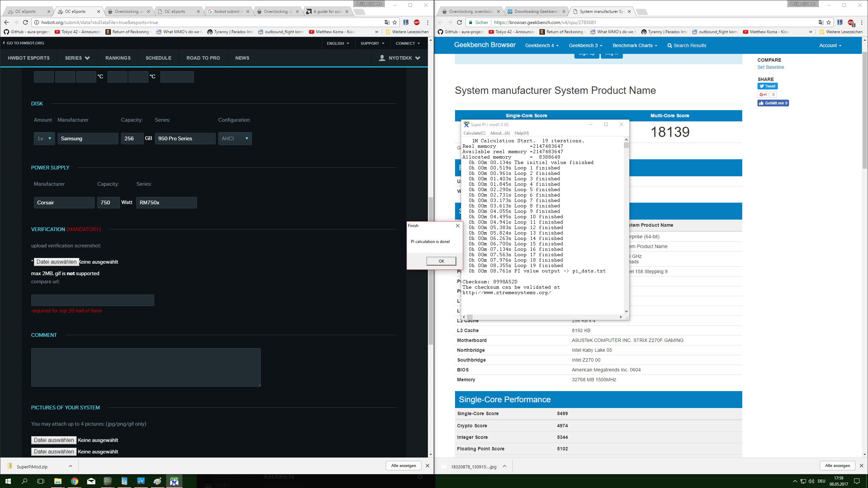Open the Paint palette app in the taskbar
Viewport: 868px width, 488px height.
tap(157, 481)
